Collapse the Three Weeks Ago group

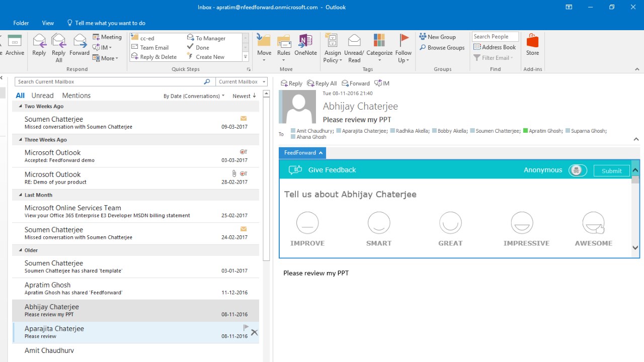(x=21, y=140)
